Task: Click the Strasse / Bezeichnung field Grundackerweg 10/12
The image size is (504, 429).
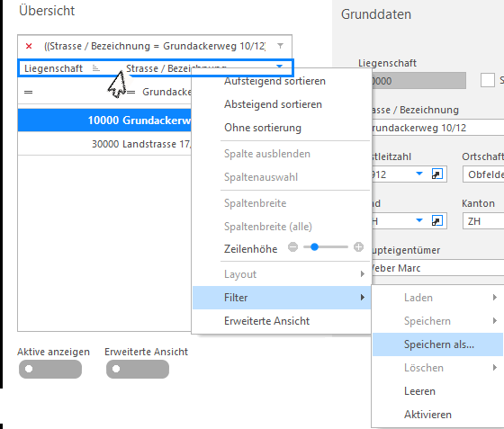Action: click(x=437, y=128)
